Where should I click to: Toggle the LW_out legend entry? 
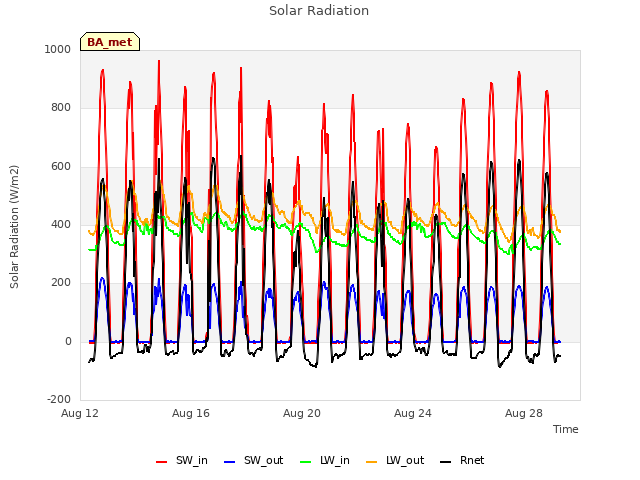395,461
